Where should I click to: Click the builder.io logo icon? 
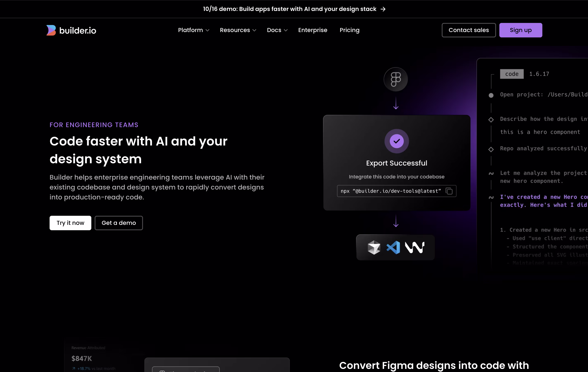tap(51, 30)
